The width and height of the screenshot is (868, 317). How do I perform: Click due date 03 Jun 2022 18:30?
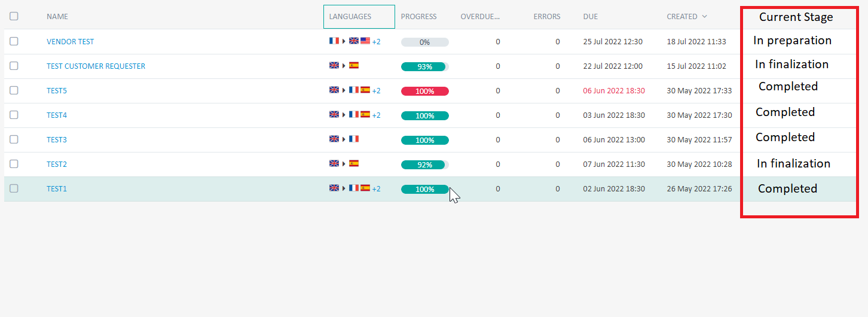(x=614, y=115)
